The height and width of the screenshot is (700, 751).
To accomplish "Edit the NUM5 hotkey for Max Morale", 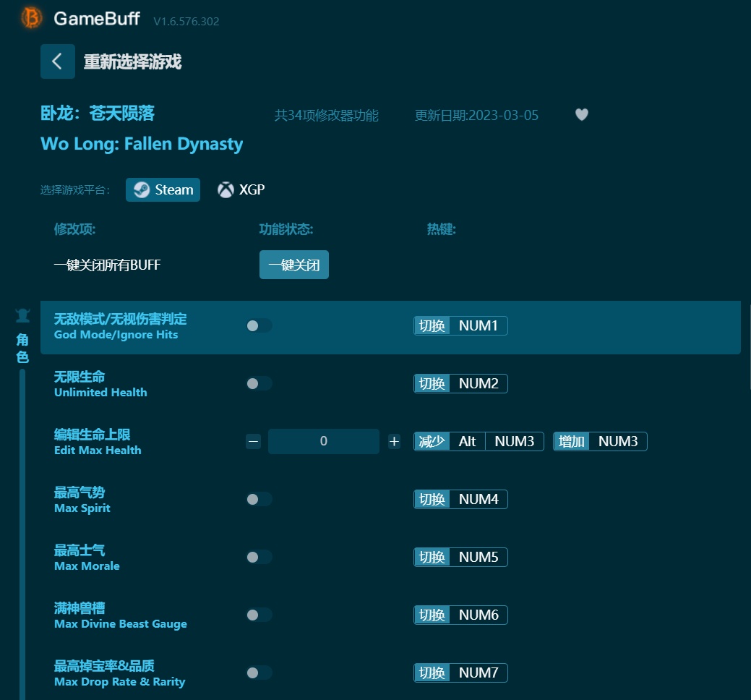I will tap(460, 557).
